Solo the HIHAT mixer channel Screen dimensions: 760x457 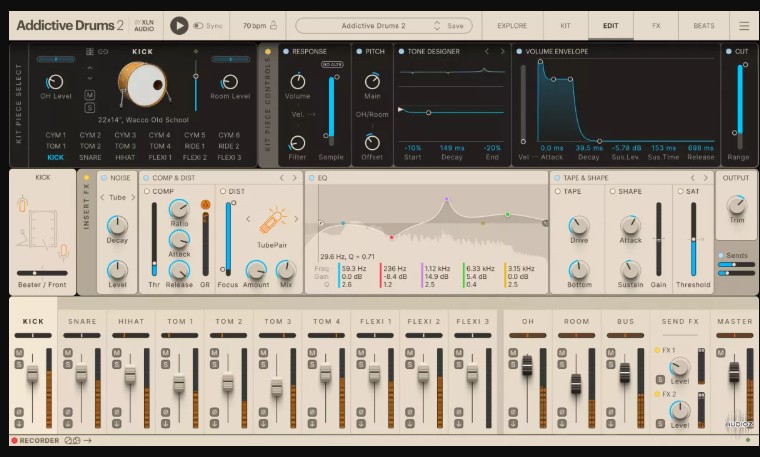pos(117,364)
